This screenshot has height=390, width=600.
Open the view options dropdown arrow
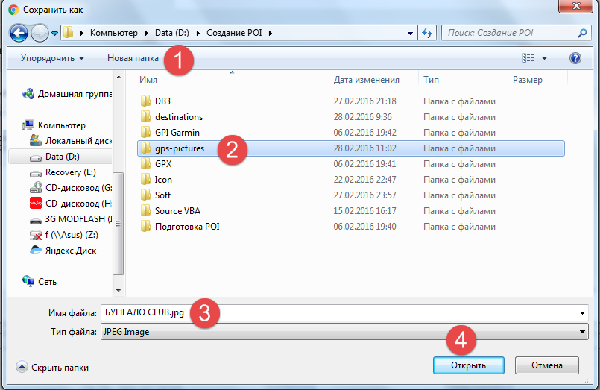(544, 59)
